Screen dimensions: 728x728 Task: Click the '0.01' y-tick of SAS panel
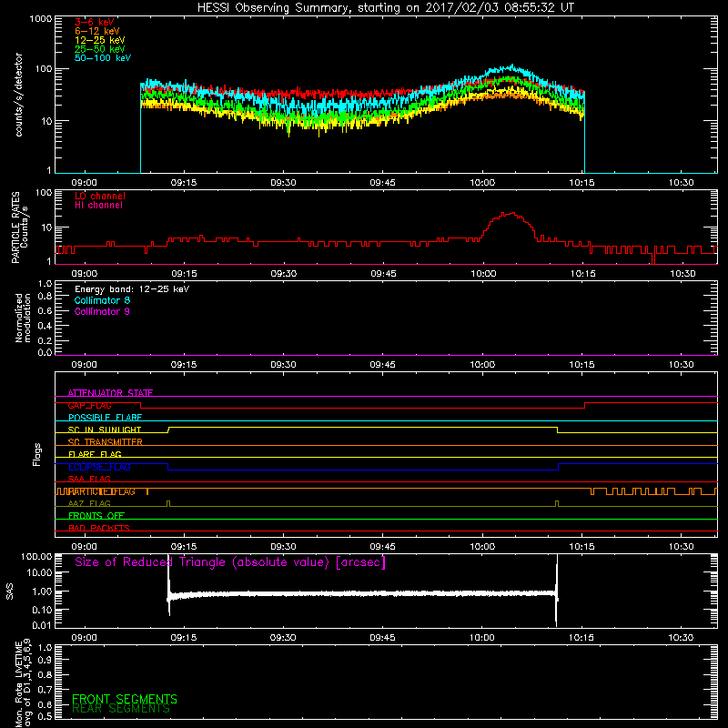click(42, 625)
